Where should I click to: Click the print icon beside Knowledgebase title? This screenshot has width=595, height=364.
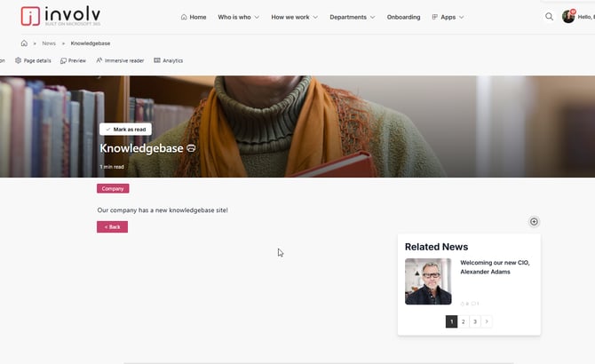(x=191, y=148)
